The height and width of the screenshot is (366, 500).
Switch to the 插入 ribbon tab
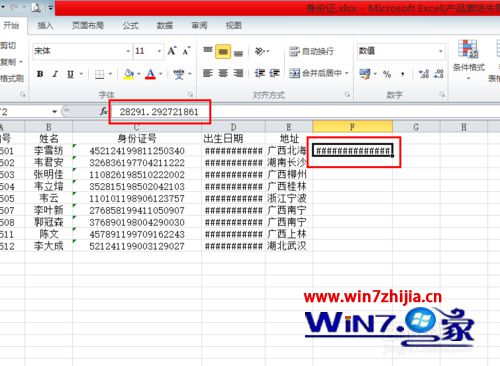point(45,25)
